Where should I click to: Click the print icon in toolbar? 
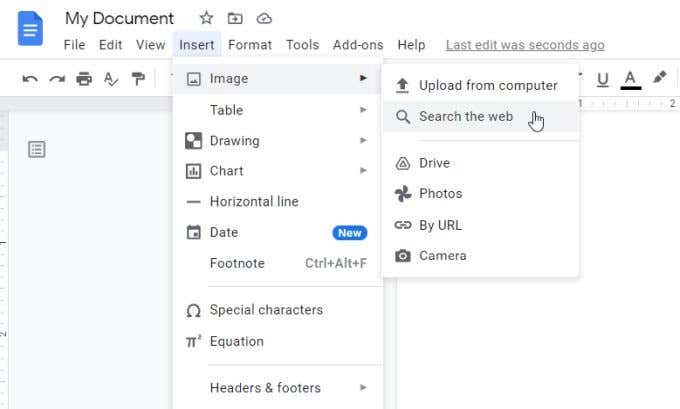click(84, 79)
